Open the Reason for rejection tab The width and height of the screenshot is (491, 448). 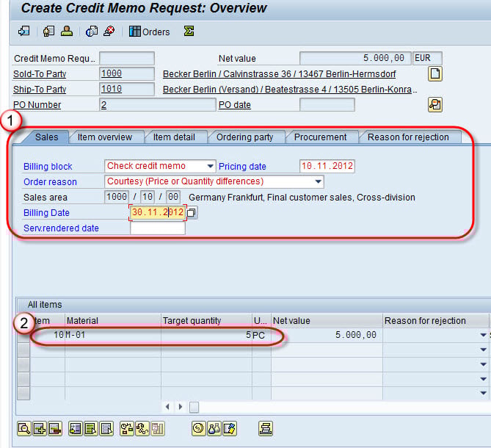click(408, 137)
